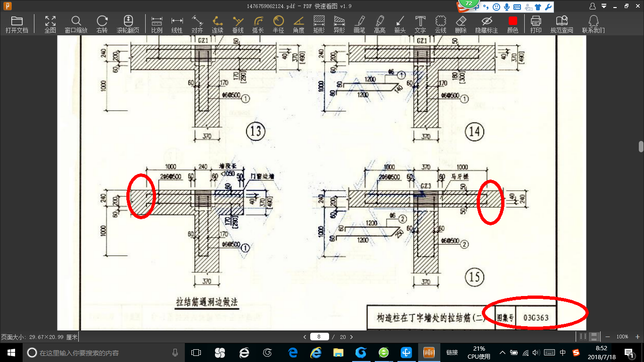Click the user account icon in title bar
Viewport: 644px width, 362px height.
[593, 6]
